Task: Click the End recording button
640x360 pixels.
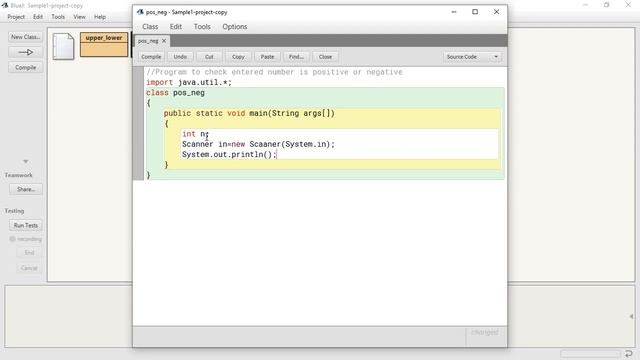Action: coord(29,253)
